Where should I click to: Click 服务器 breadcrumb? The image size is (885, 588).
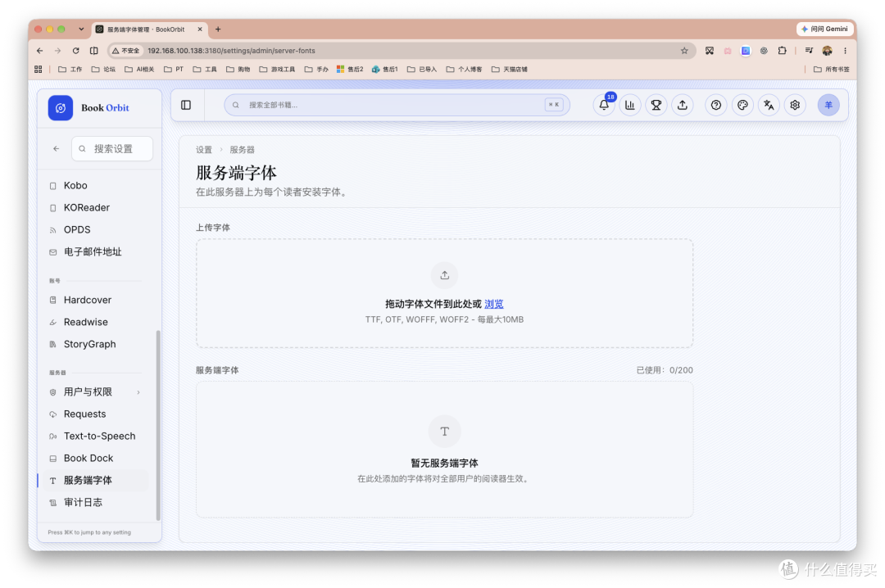(242, 150)
